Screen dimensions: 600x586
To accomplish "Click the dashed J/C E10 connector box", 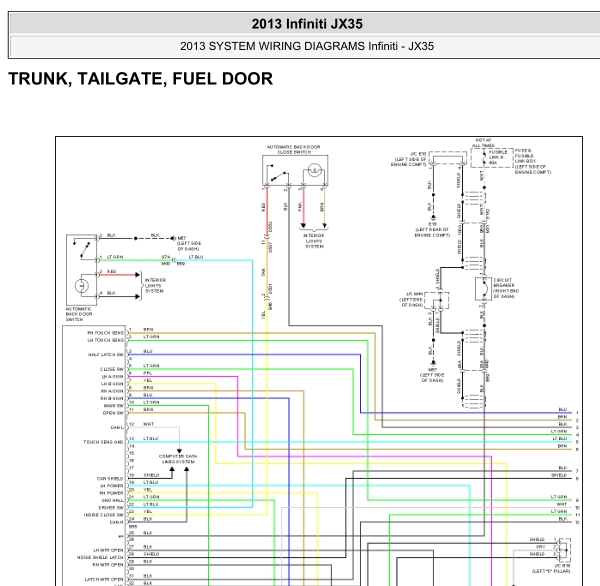I will (448, 158).
